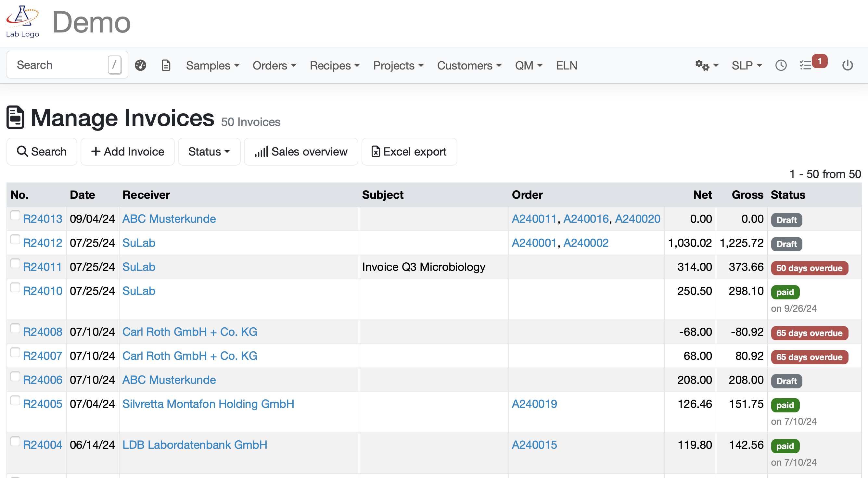868x478 pixels.
Task: Open the task list notification icon
Action: 806,65
